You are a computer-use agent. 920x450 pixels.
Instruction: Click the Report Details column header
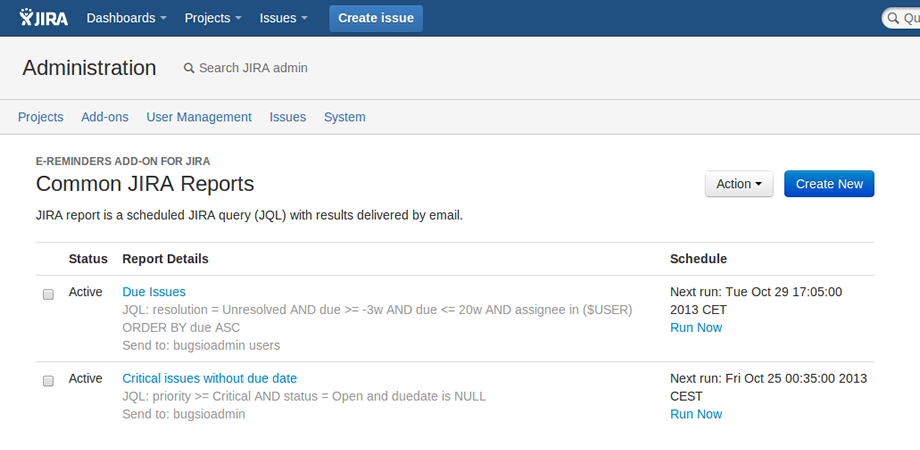(x=165, y=259)
